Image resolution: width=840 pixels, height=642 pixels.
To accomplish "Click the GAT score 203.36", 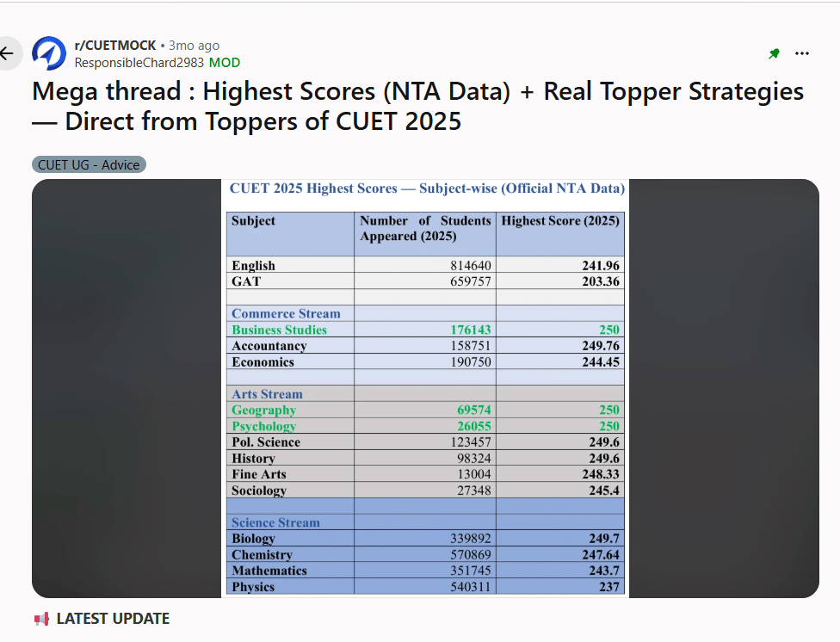I will (x=601, y=281).
